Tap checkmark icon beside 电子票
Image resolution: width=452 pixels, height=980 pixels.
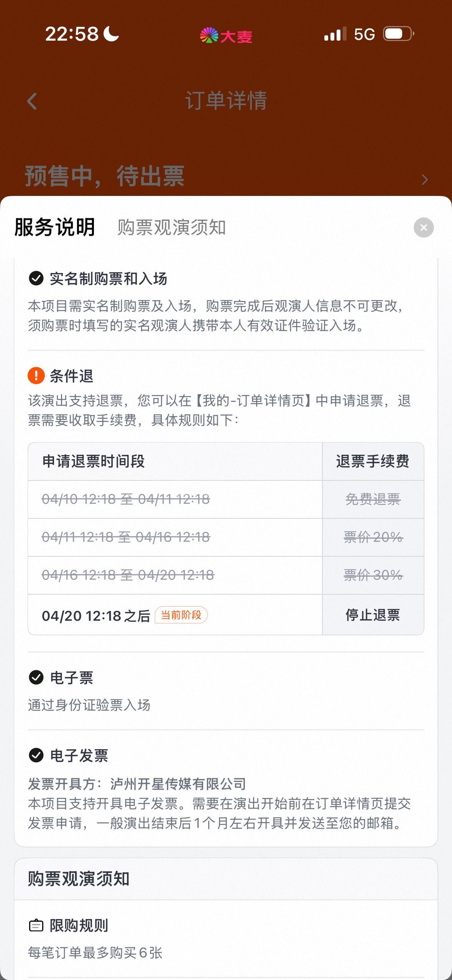click(36, 677)
